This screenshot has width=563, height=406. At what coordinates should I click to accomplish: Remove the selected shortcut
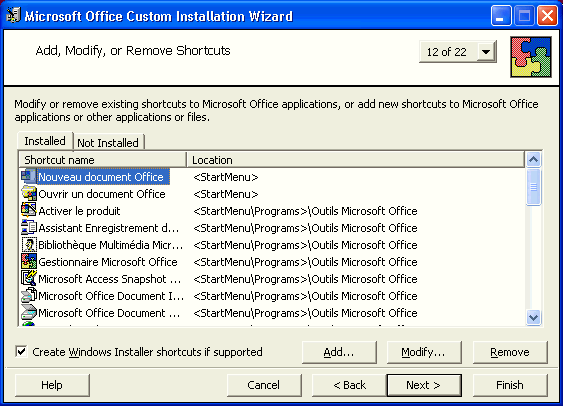click(510, 352)
